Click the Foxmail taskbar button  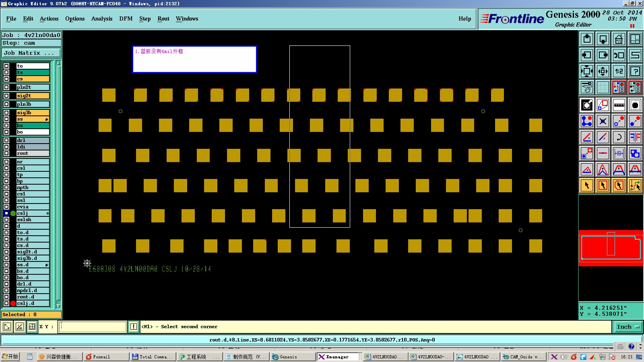pos(106,357)
